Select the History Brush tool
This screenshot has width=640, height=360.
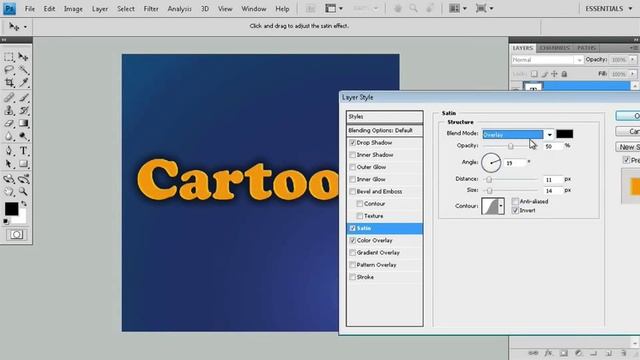tap(23, 110)
